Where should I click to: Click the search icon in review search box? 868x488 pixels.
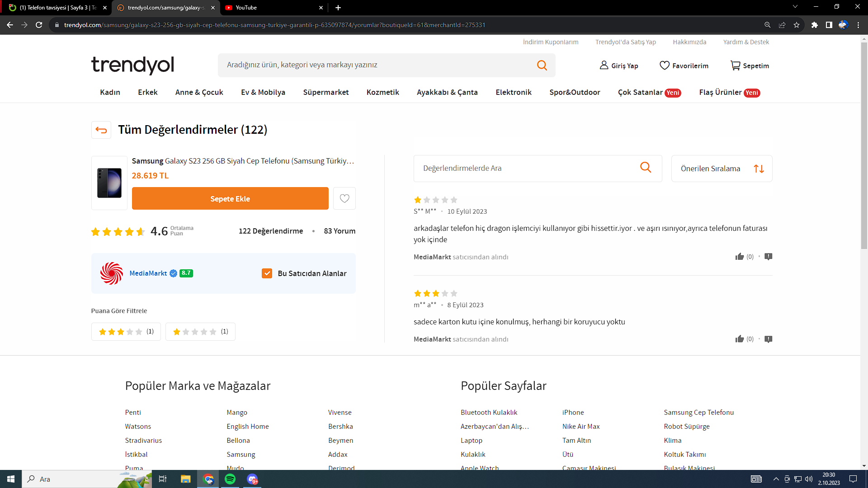pyautogui.click(x=646, y=168)
